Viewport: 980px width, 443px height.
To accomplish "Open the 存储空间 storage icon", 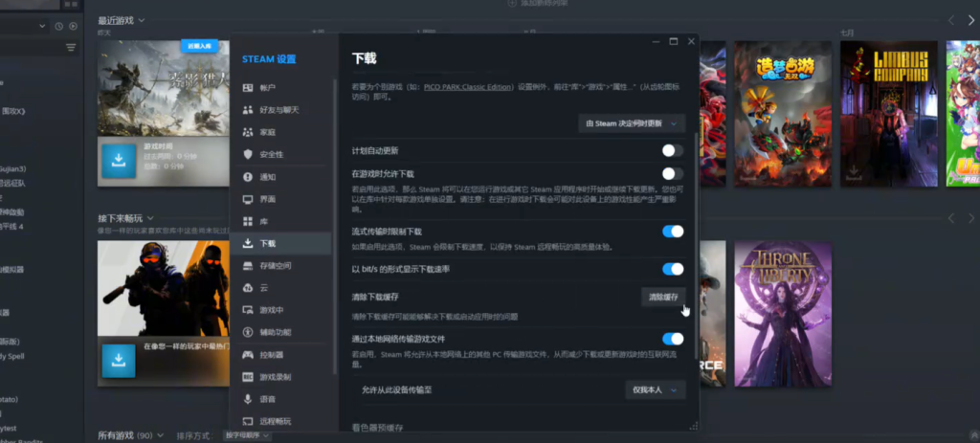I will click(248, 265).
